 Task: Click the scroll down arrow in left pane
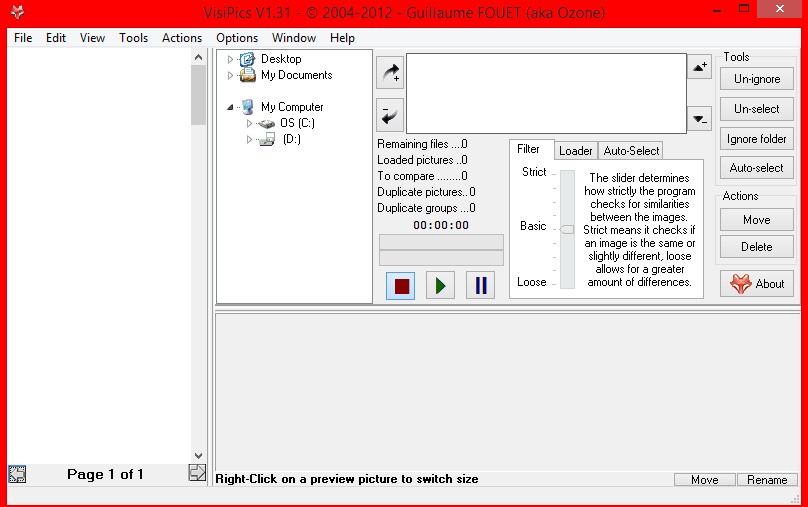coord(198,455)
